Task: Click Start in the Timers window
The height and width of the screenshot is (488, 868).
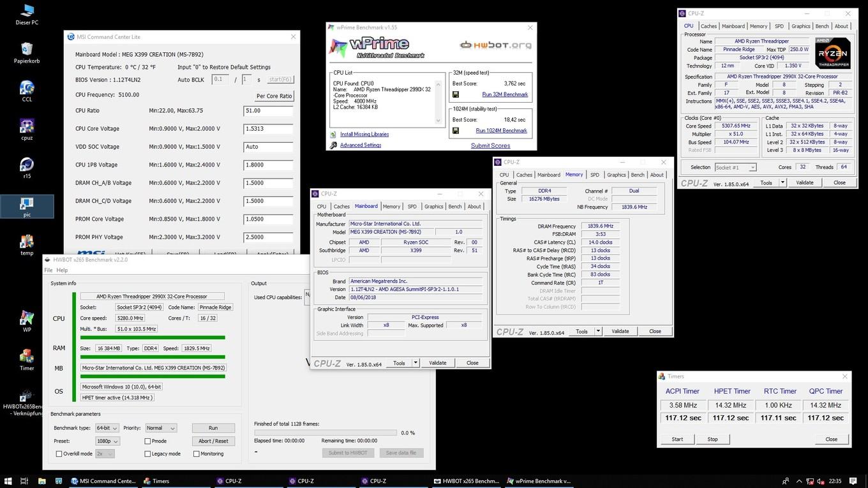Action: point(677,439)
